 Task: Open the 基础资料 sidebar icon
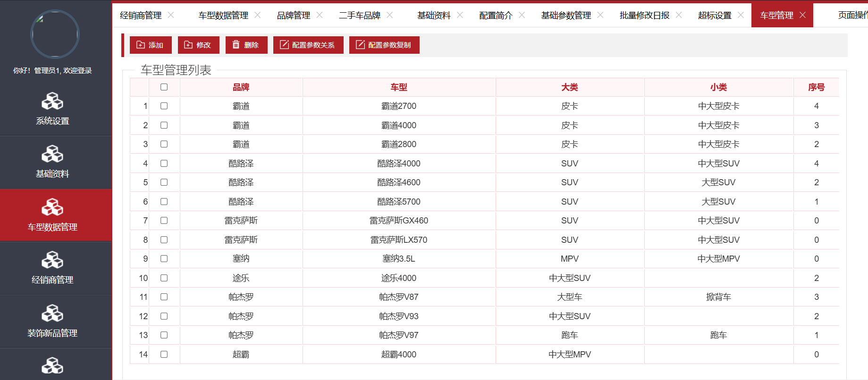52,154
